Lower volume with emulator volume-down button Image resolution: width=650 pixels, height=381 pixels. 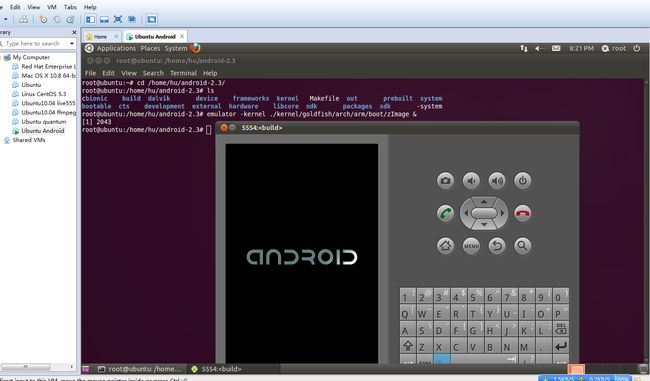471,181
